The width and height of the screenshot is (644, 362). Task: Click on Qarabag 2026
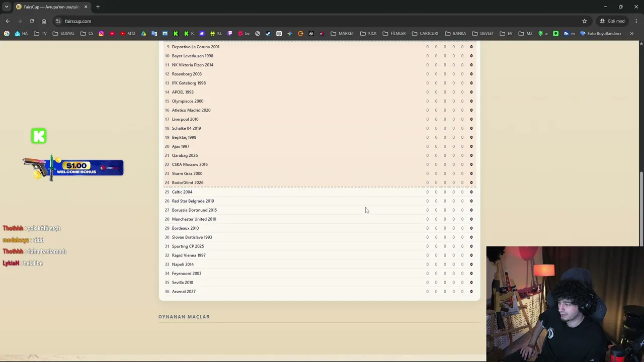185,155
